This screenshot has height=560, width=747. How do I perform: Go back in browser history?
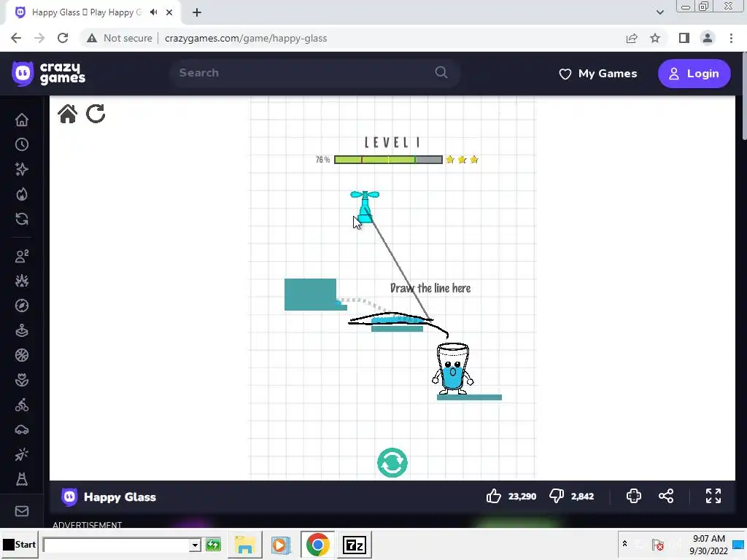click(x=16, y=38)
